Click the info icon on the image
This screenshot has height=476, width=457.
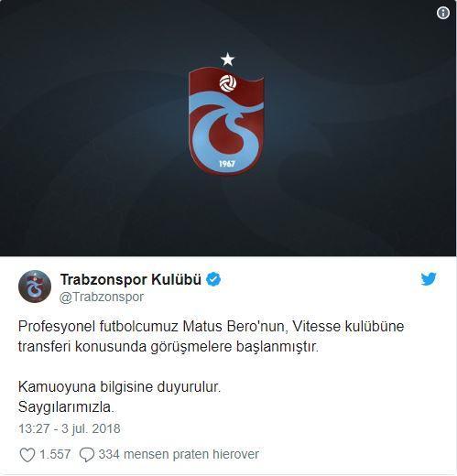pos(443,13)
